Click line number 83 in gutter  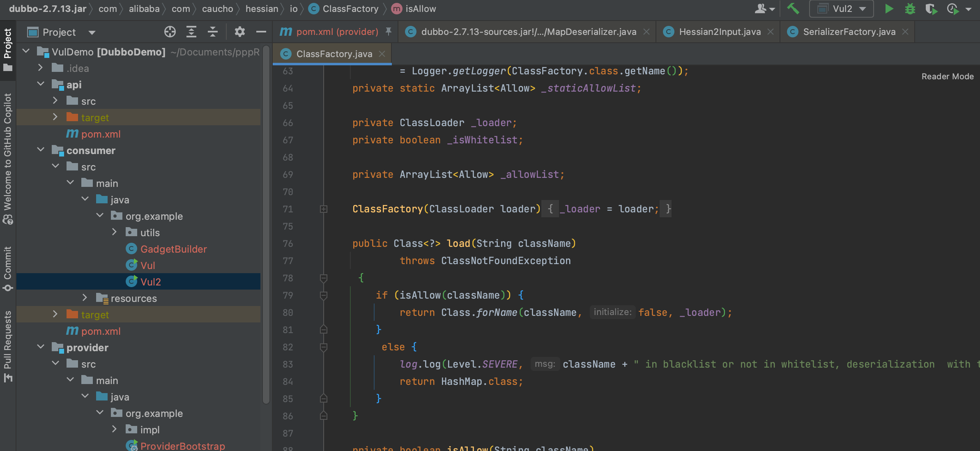[288, 364]
